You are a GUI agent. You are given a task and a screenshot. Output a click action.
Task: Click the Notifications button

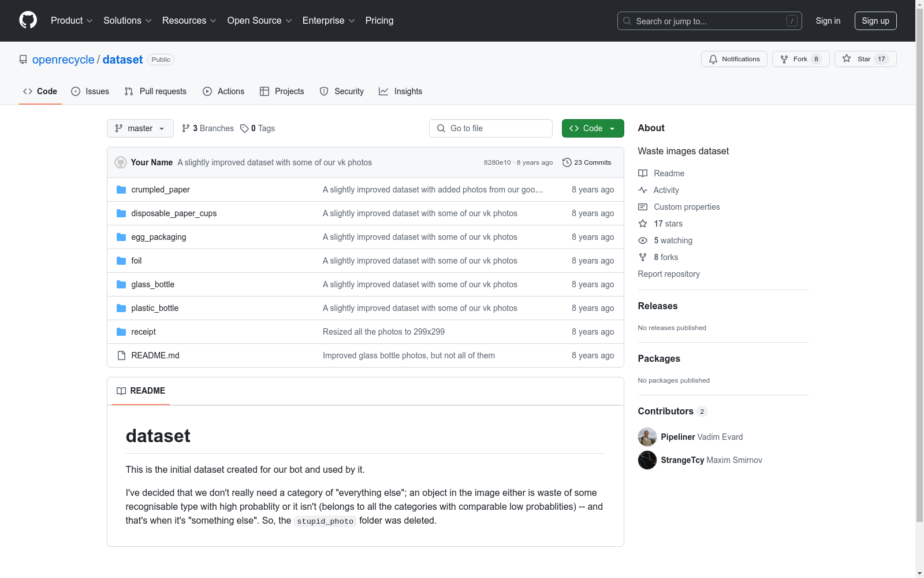[x=734, y=59]
